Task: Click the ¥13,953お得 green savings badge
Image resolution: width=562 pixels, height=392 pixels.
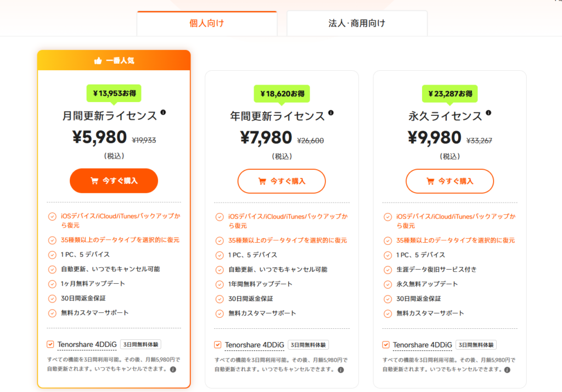Action: click(114, 93)
